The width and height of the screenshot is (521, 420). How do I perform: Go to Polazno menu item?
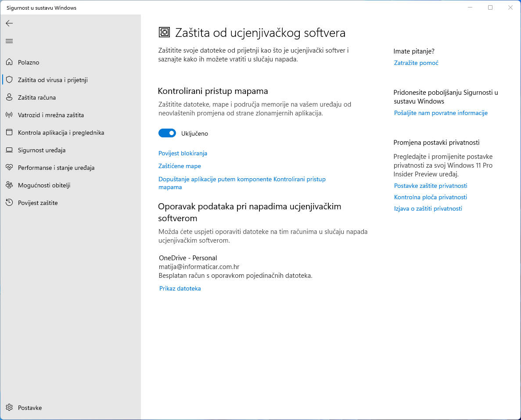pyautogui.click(x=70, y=62)
